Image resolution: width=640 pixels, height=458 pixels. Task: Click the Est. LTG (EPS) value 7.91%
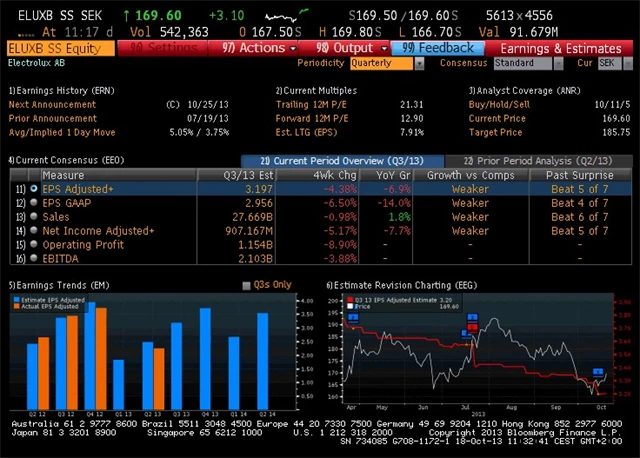click(x=412, y=132)
